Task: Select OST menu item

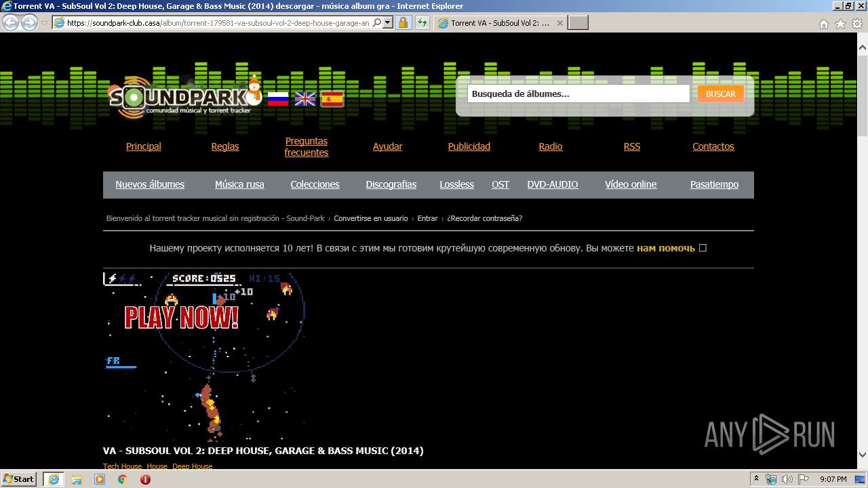Action: point(500,184)
